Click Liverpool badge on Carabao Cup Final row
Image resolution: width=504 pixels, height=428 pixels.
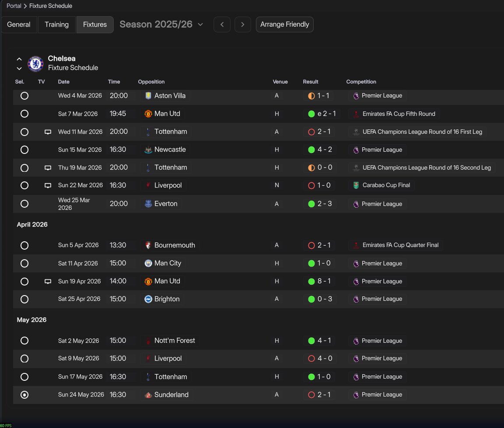pos(148,185)
